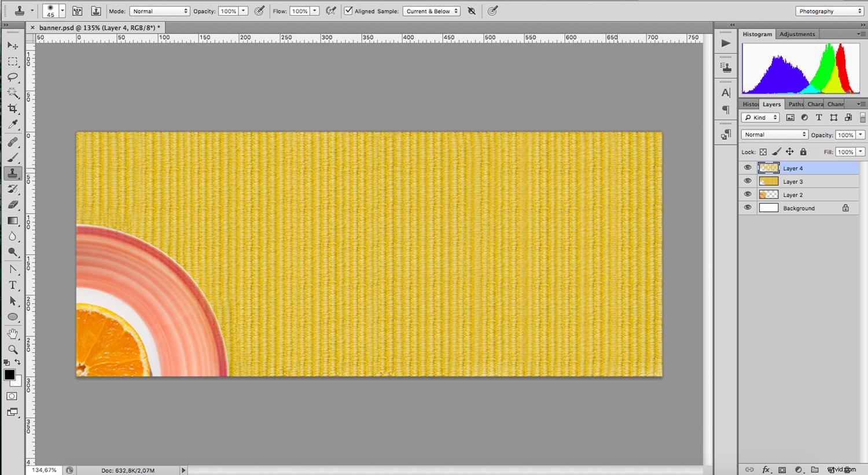Image resolution: width=868 pixels, height=475 pixels.
Task: Hide the Layer 3 visibility eye
Action: coord(748,181)
